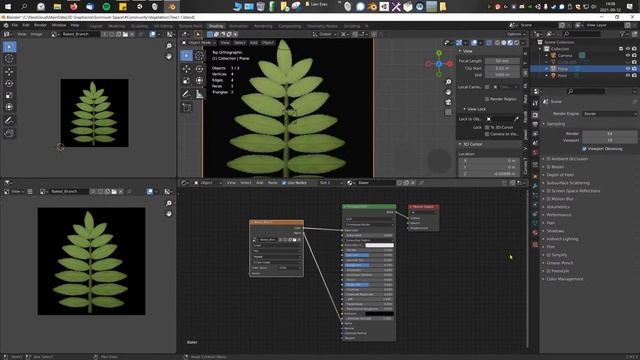This screenshot has width=640, height=360.
Task: Select the Rotate tool in 3D viewport
Action: (199, 69)
